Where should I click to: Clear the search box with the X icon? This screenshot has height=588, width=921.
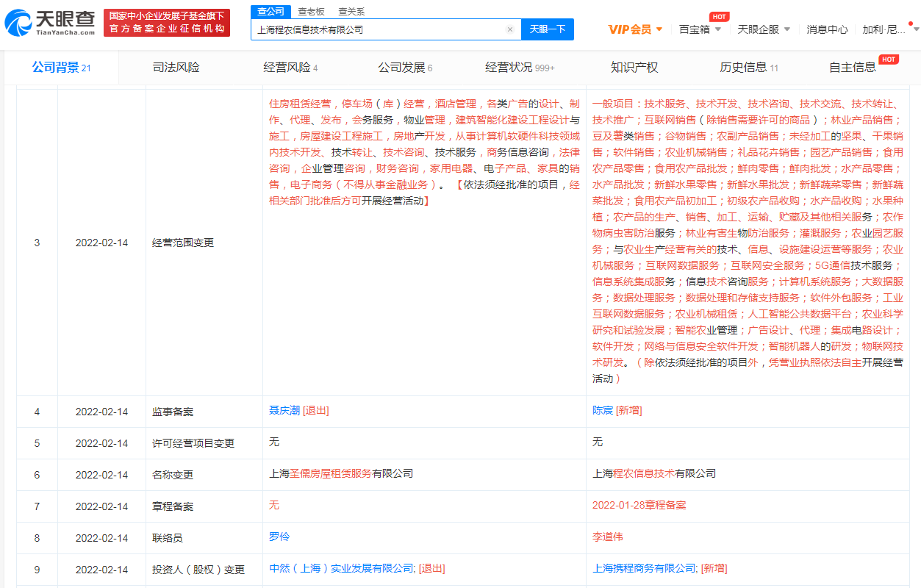(x=510, y=30)
